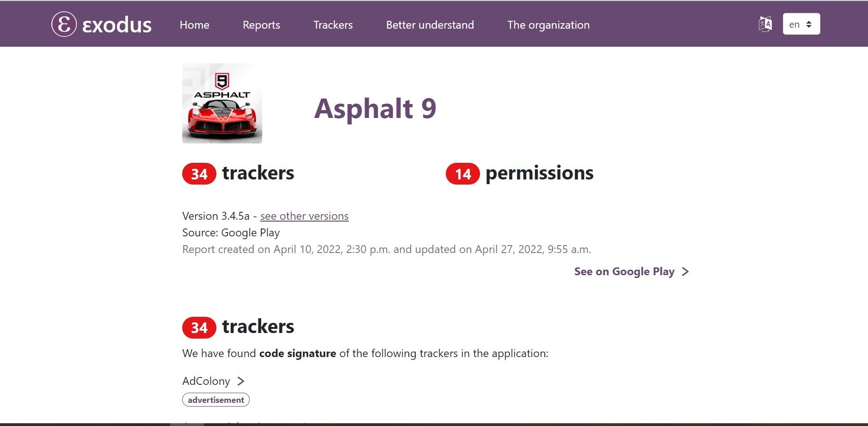The width and height of the screenshot is (868, 426).
Task: Open The organization menu item
Action: [x=548, y=25]
